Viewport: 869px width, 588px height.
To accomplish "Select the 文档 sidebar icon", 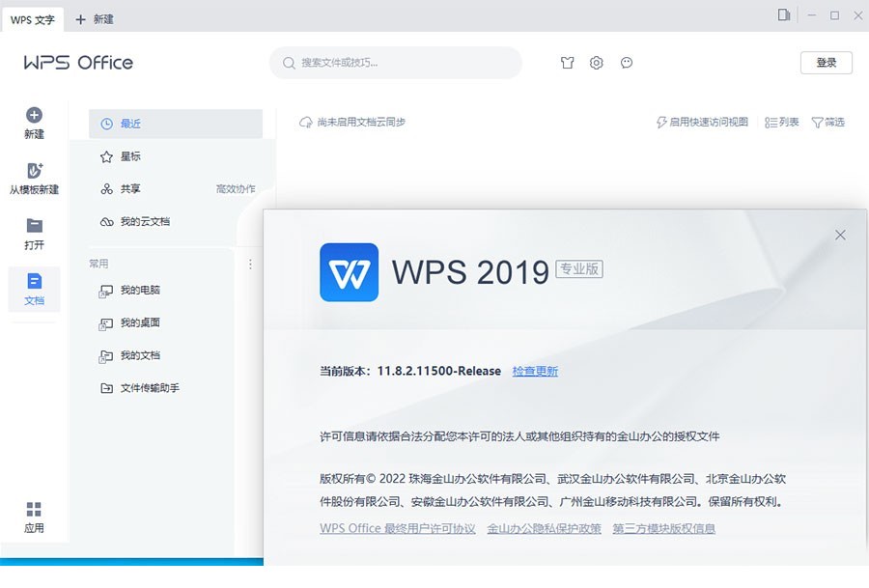I will tap(35, 281).
